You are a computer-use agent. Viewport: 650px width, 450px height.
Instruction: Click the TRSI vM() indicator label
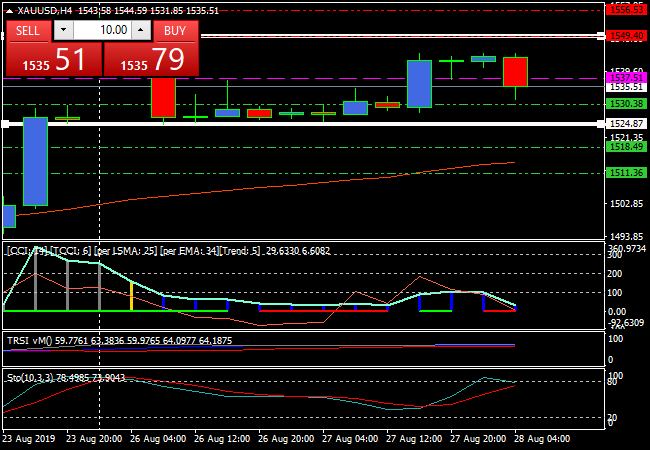pyautogui.click(x=30, y=340)
